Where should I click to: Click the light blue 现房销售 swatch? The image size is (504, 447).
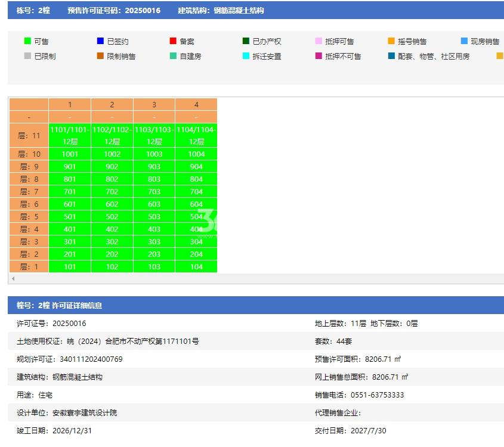pyautogui.click(x=464, y=41)
